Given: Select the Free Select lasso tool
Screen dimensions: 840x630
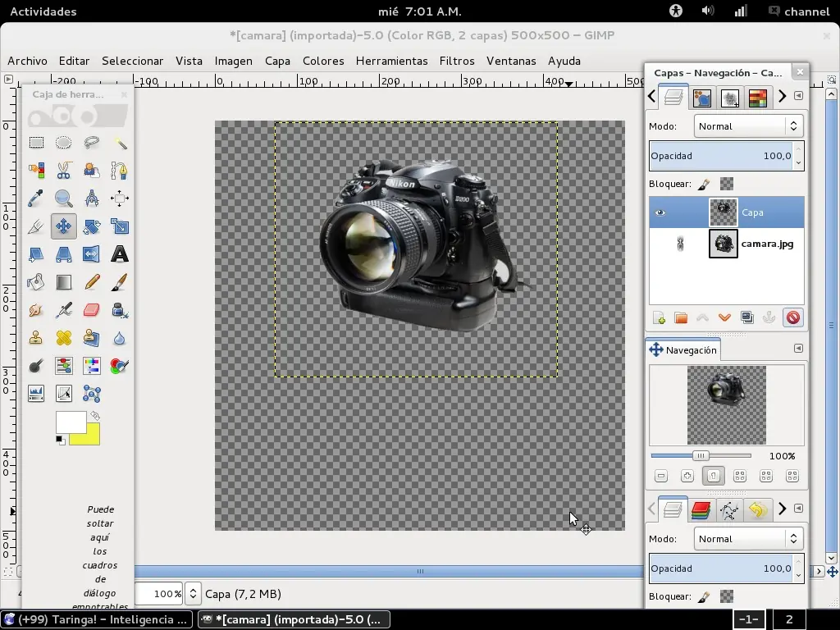Looking at the screenshot, I should tap(92, 143).
